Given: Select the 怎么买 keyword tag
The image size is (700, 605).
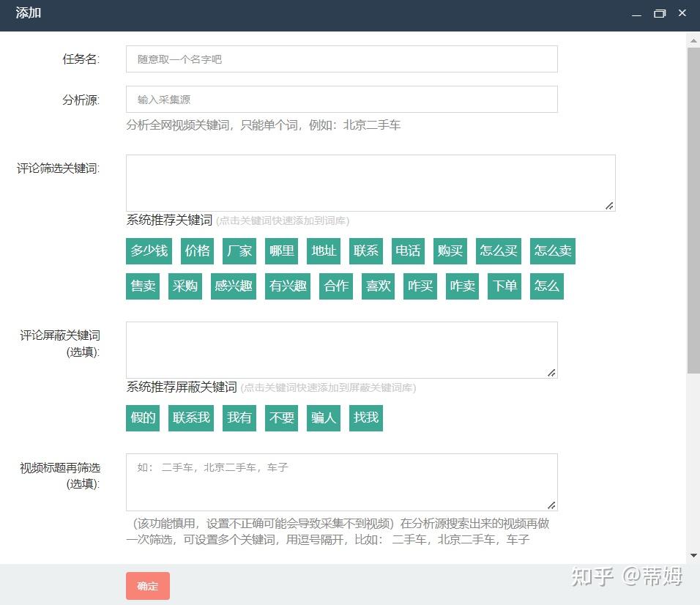Looking at the screenshot, I should 498,251.
